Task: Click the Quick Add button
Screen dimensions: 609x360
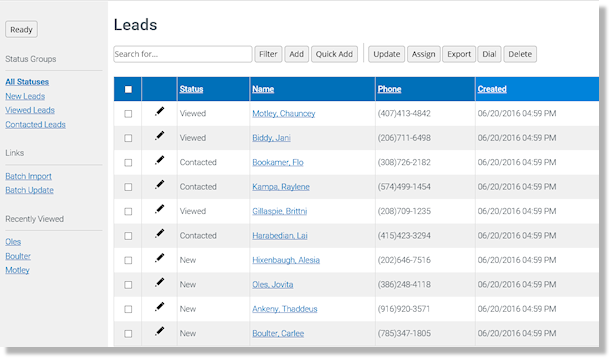Action: [x=334, y=54]
